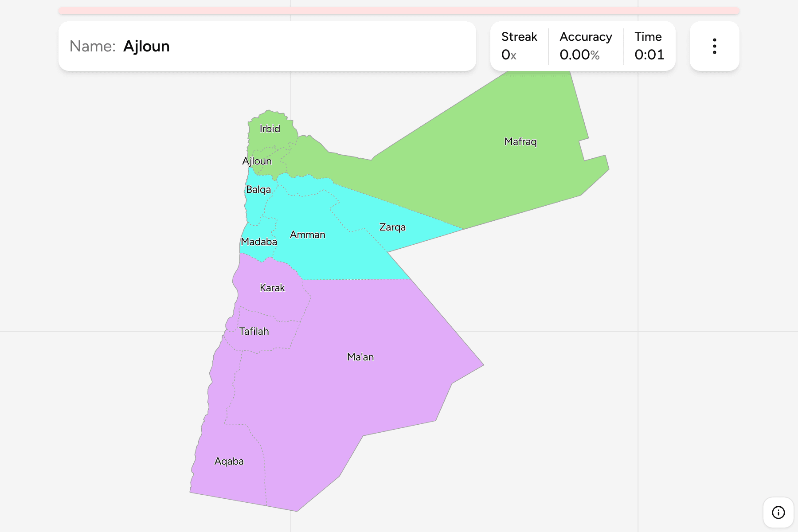The height and width of the screenshot is (532, 798).
Task: Select the Mafraq governorate on map
Action: [x=520, y=142]
